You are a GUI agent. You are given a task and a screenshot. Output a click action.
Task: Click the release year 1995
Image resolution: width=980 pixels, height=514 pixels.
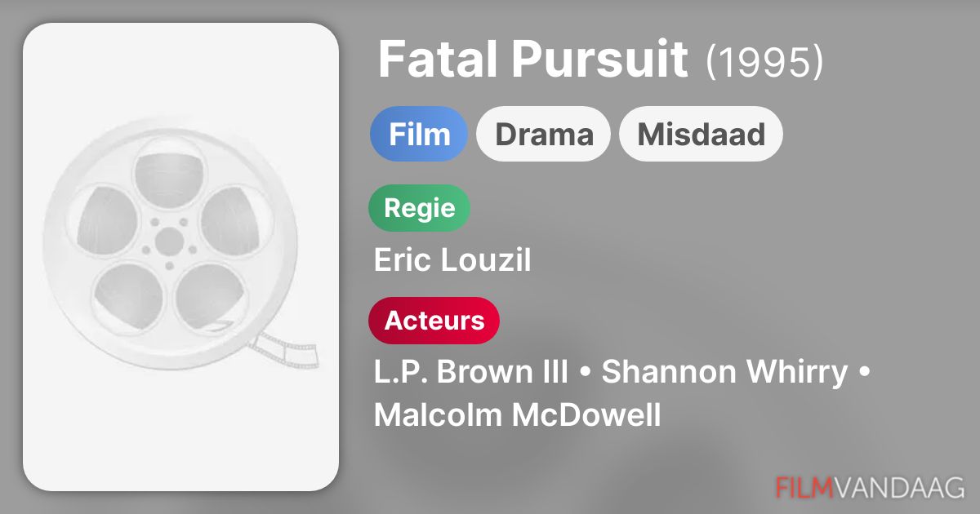[x=764, y=61]
